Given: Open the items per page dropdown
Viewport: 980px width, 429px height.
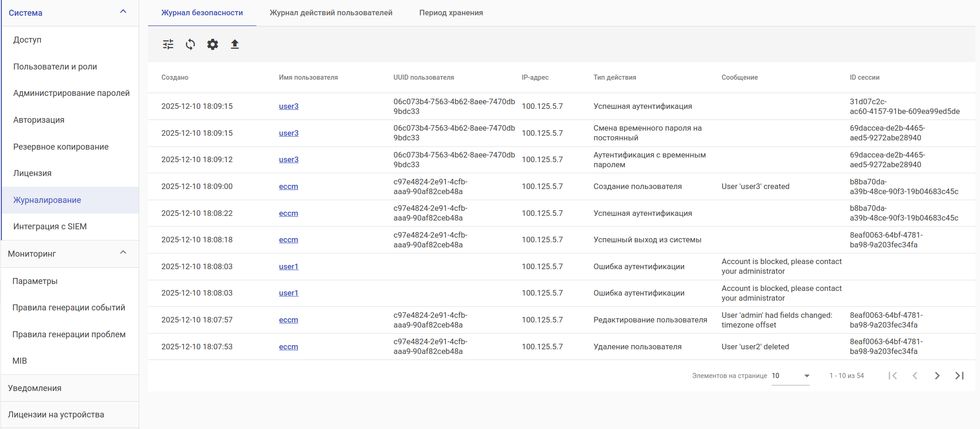Looking at the screenshot, I should [790, 376].
